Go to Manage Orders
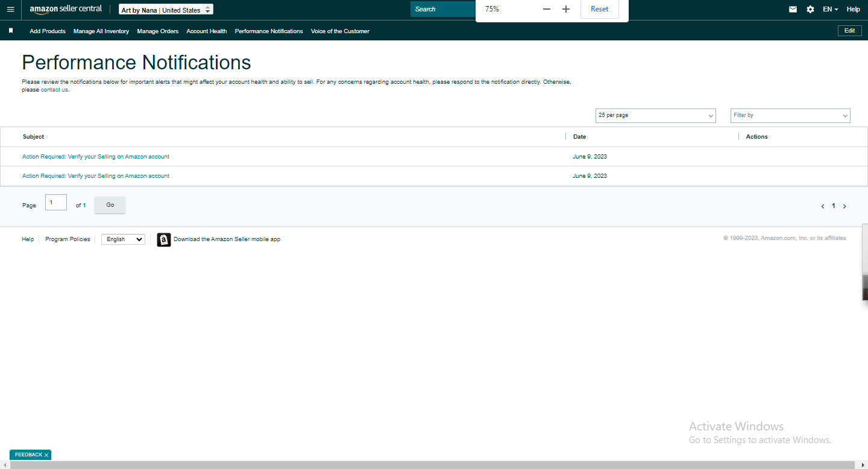Screen dimensions: 868x469 click(x=158, y=31)
